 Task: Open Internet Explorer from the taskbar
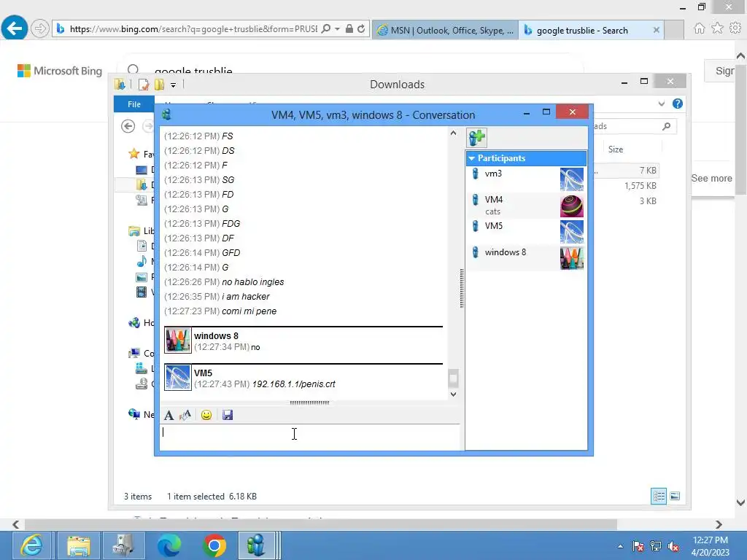(31, 545)
